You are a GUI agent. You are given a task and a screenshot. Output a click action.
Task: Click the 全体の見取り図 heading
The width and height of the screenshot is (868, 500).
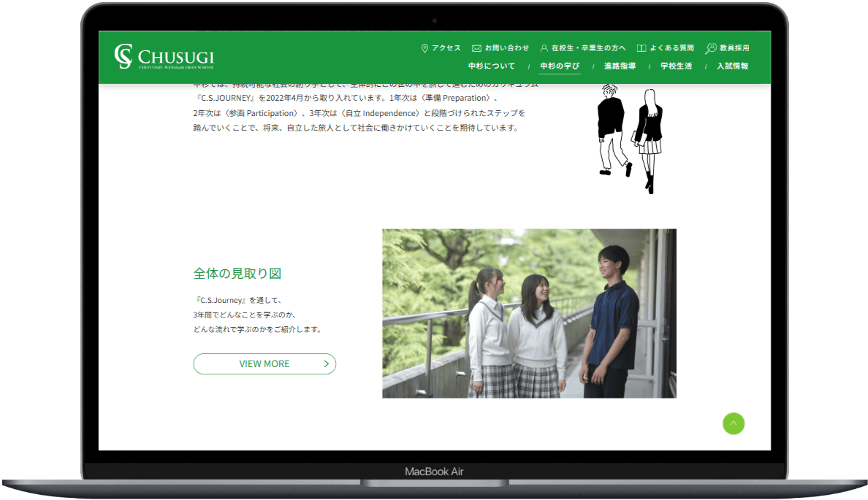click(x=237, y=273)
